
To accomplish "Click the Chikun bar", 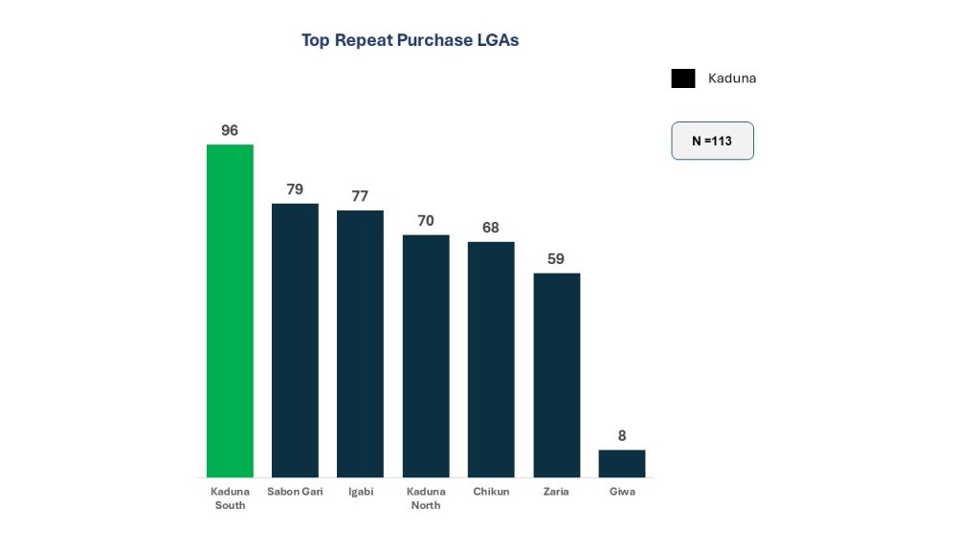I will [491, 359].
